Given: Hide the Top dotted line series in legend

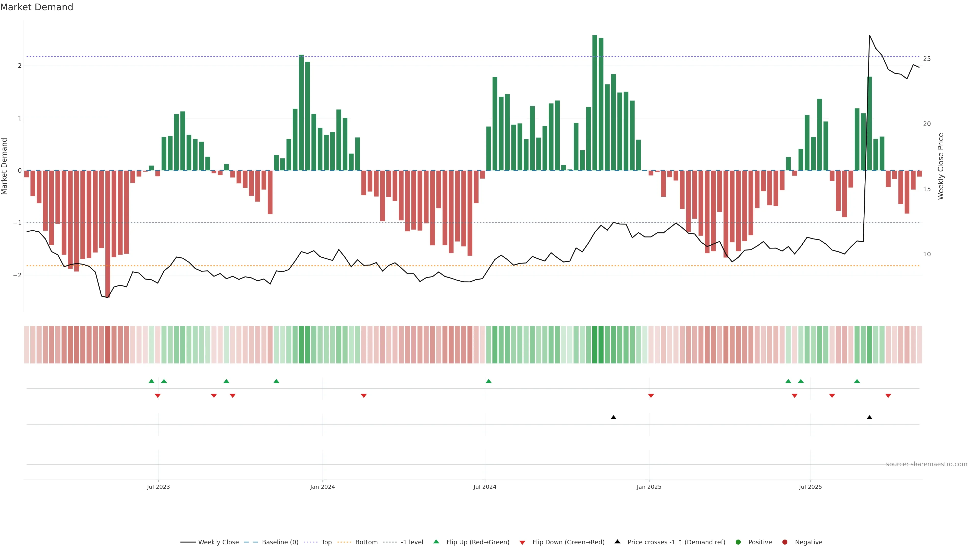Looking at the screenshot, I should 326,542.
